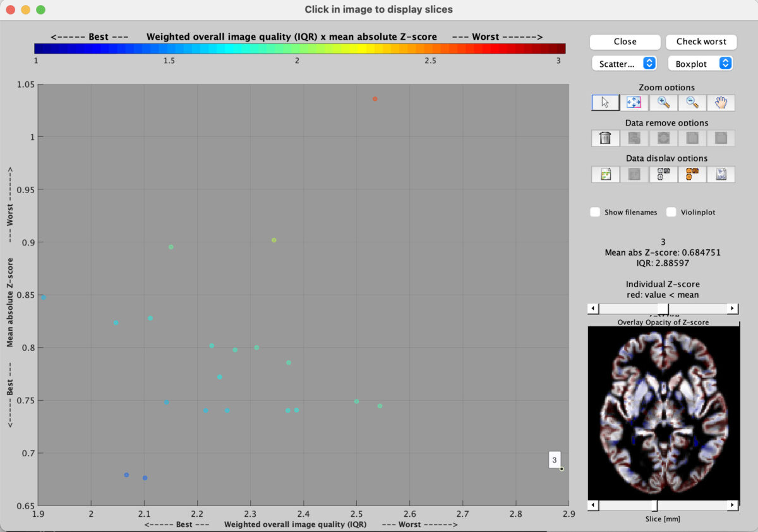
Task: Select the pan hand tool
Action: click(721, 102)
